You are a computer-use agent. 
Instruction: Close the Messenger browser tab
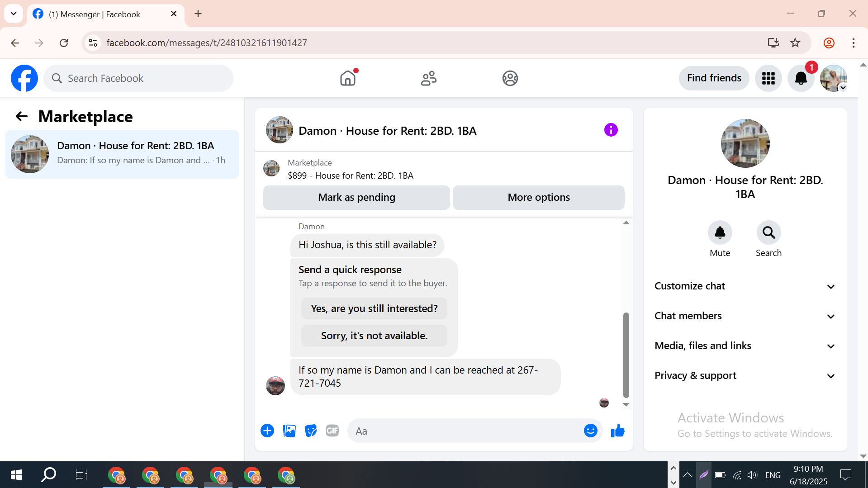(174, 14)
